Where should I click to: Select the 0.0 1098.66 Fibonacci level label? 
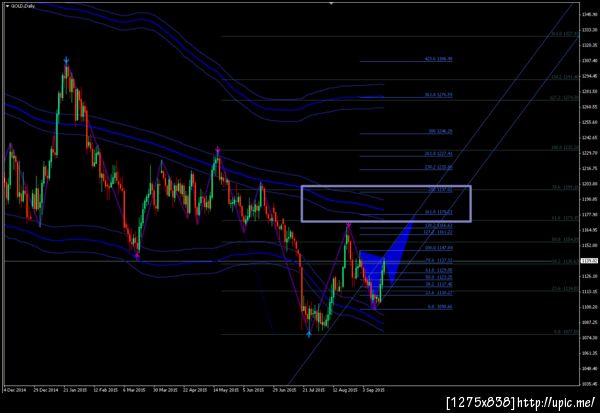pos(440,307)
